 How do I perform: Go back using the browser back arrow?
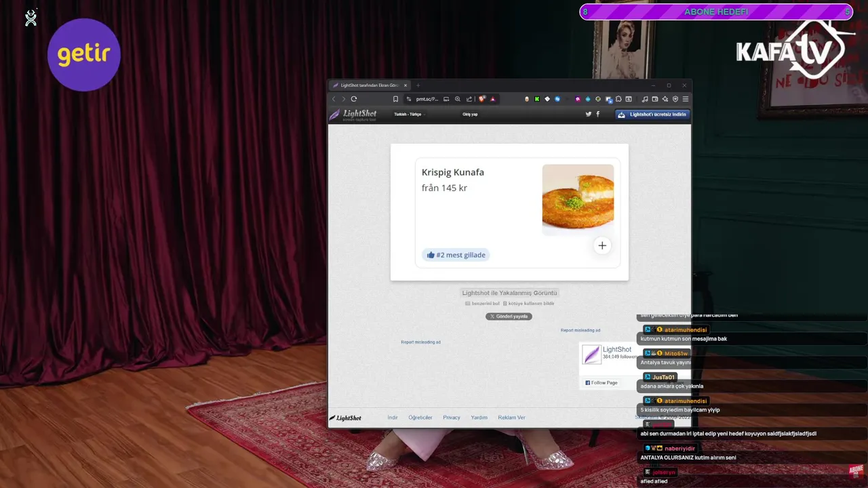(334, 99)
